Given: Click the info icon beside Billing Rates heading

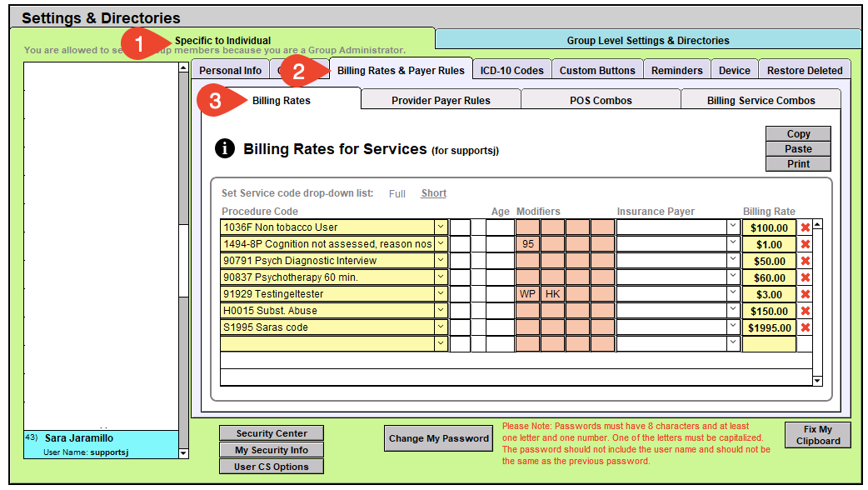Looking at the screenshot, I should [225, 148].
